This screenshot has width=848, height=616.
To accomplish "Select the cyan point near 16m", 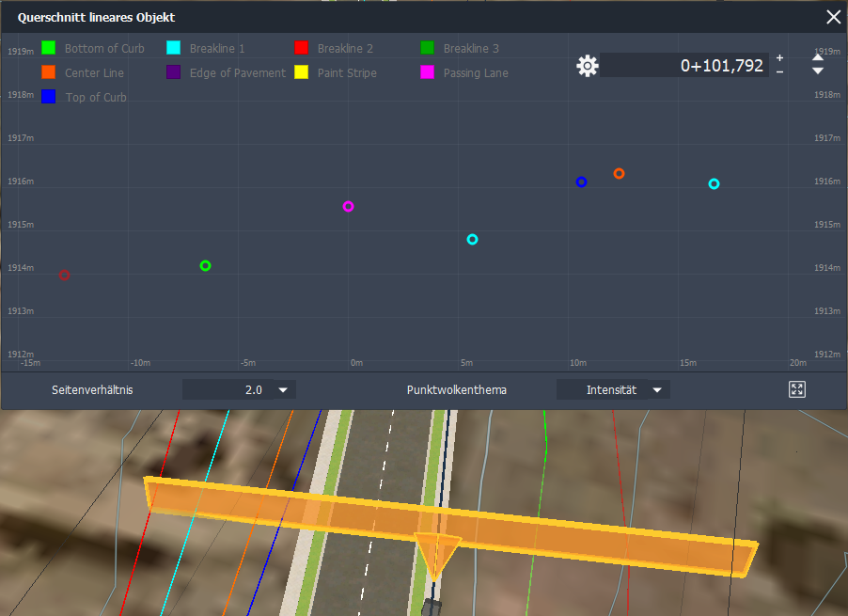I will (x=714, y=184).
